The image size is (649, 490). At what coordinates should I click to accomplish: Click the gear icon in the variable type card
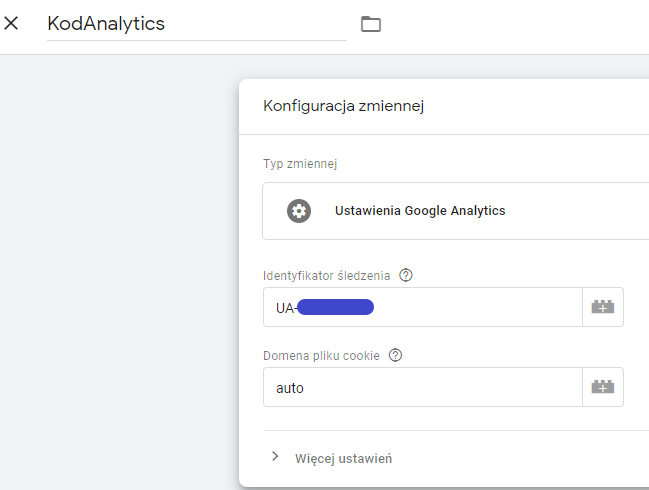click(x=298, y=211)
